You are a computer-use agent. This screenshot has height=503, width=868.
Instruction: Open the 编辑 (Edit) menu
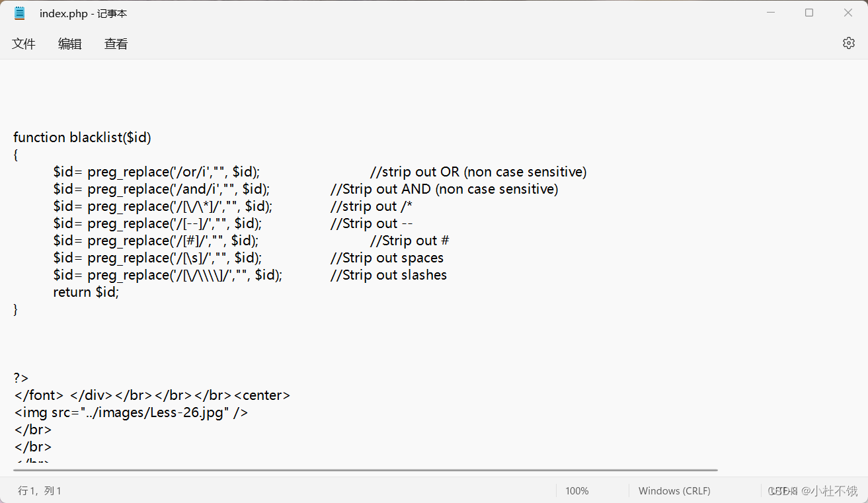tap(69, 43)
